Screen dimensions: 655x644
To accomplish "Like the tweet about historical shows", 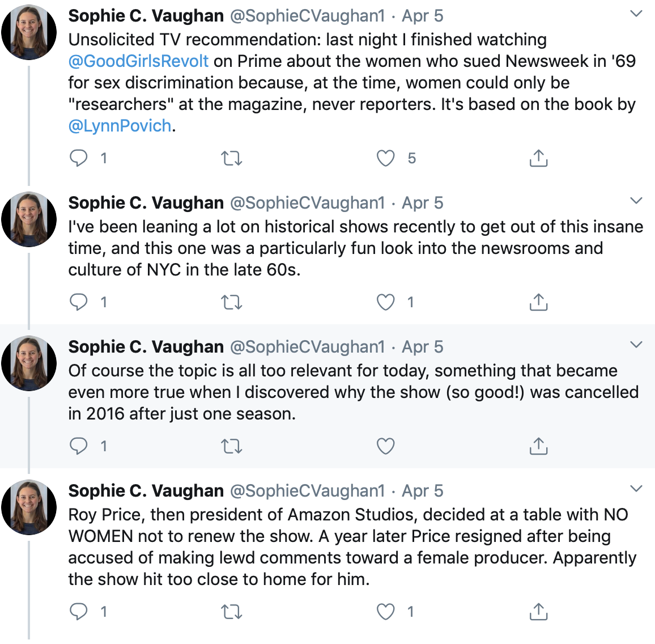I will tap(386, 302).
